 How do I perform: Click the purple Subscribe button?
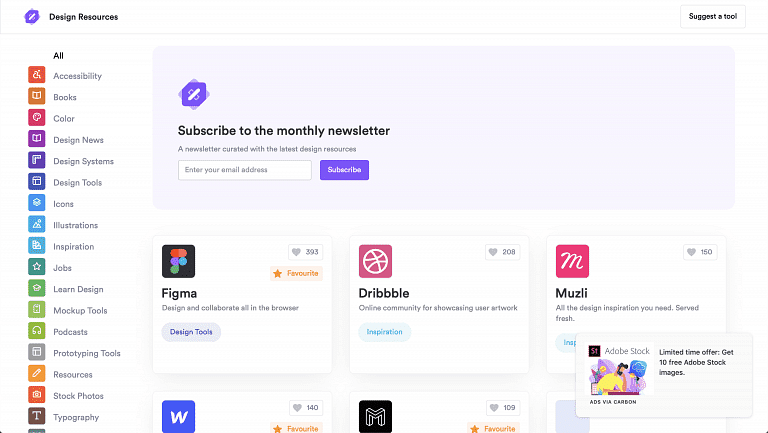(x=344, y=170)
